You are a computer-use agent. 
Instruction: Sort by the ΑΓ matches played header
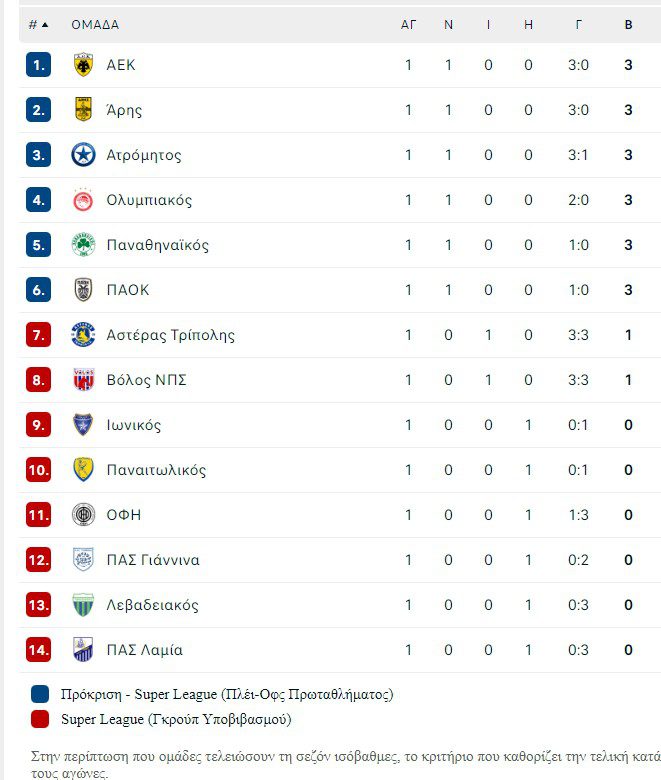408,24
